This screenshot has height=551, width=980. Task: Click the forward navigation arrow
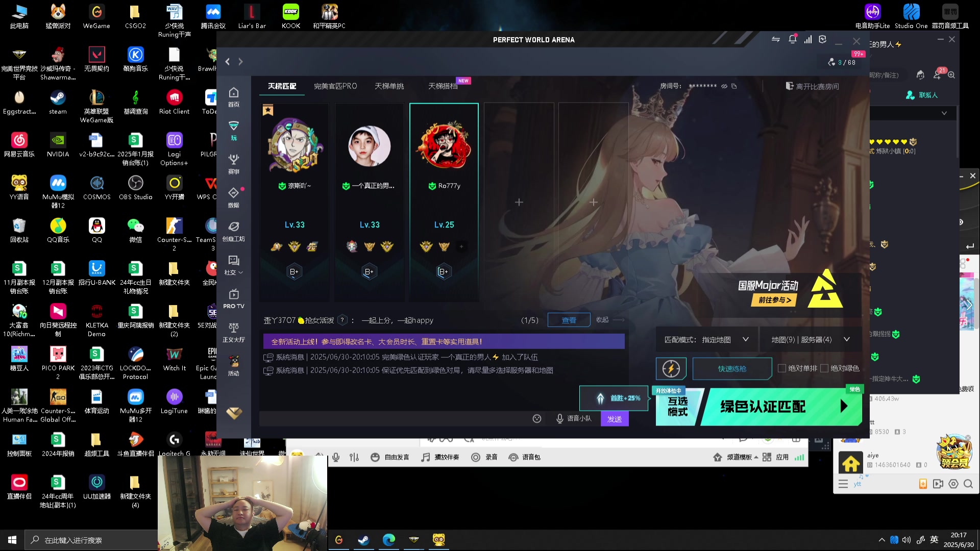tap(240, 62)
